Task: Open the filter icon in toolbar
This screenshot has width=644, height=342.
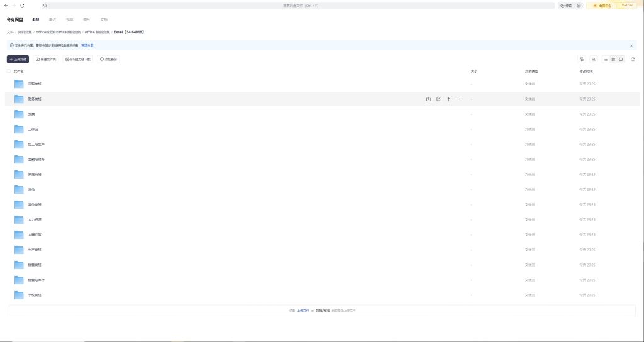Action: (x=582, y=60)
